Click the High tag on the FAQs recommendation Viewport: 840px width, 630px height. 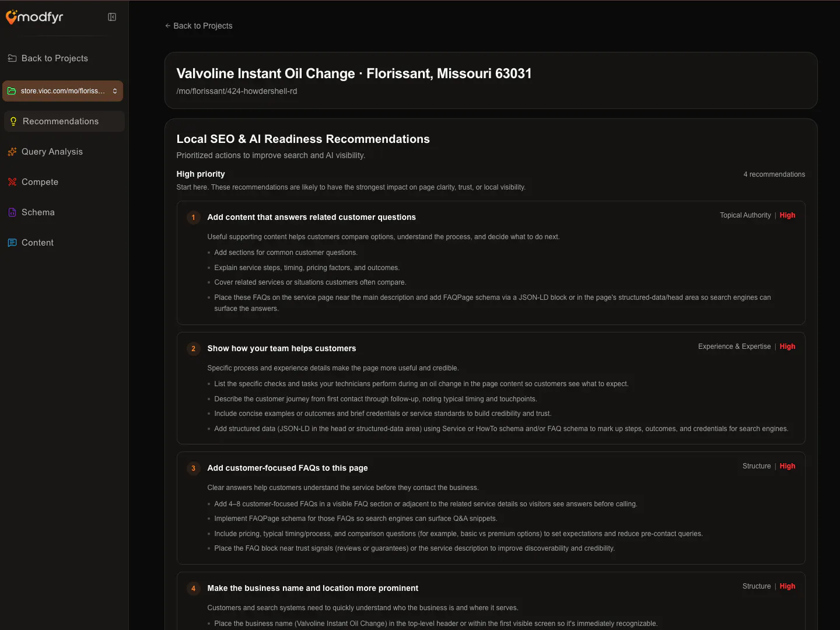point(787,466)
